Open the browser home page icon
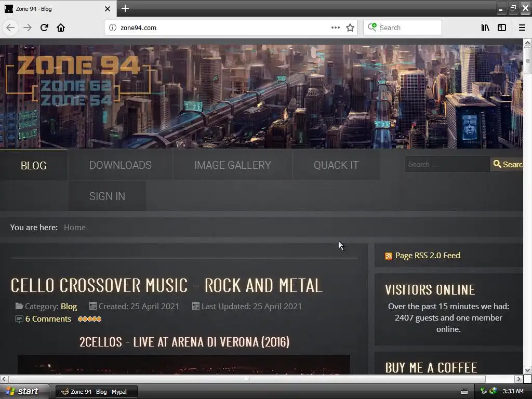The image size is (532, 399). pos(61,28)
